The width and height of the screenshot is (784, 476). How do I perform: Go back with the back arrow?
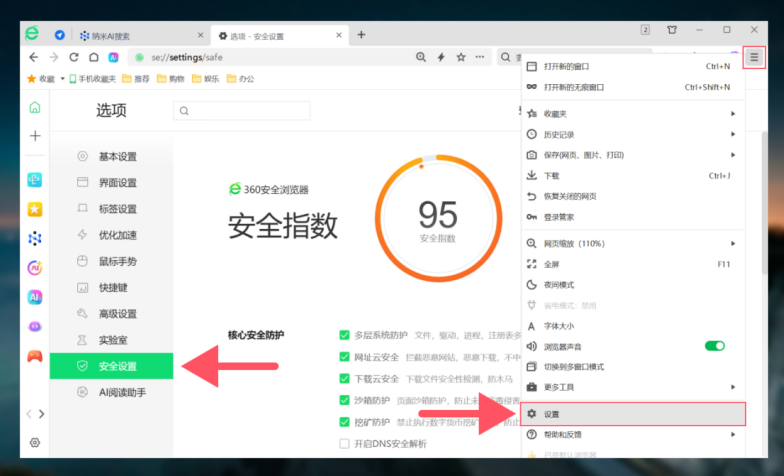pos(34,58)
